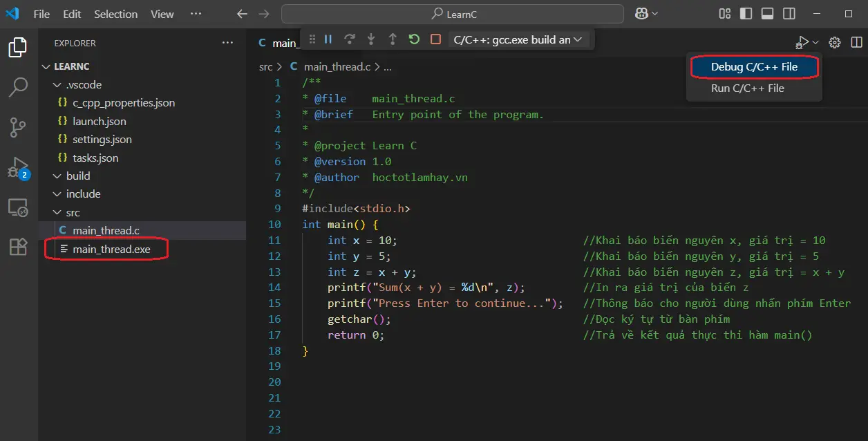Open the settings gear in editor toolbar
This screenshot has width=868, height=441.
point(835,43)
